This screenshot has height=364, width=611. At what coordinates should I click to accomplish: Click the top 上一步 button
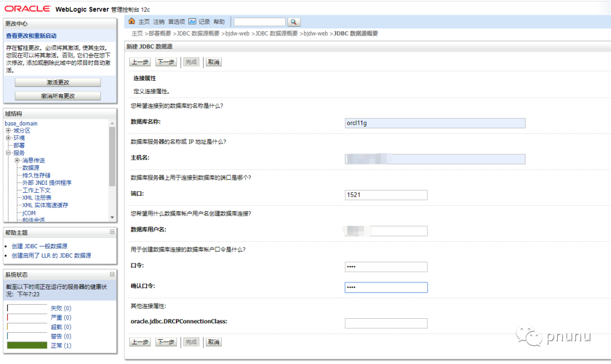[x=140, y=62]
